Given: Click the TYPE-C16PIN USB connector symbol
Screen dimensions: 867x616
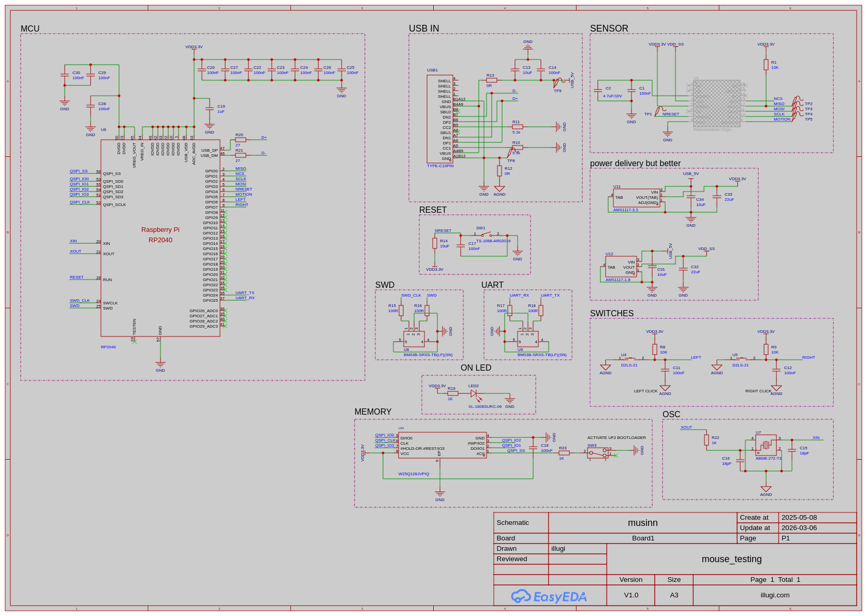Looking at the screenshot, I should pyautogui.click(x=441, y=119).
